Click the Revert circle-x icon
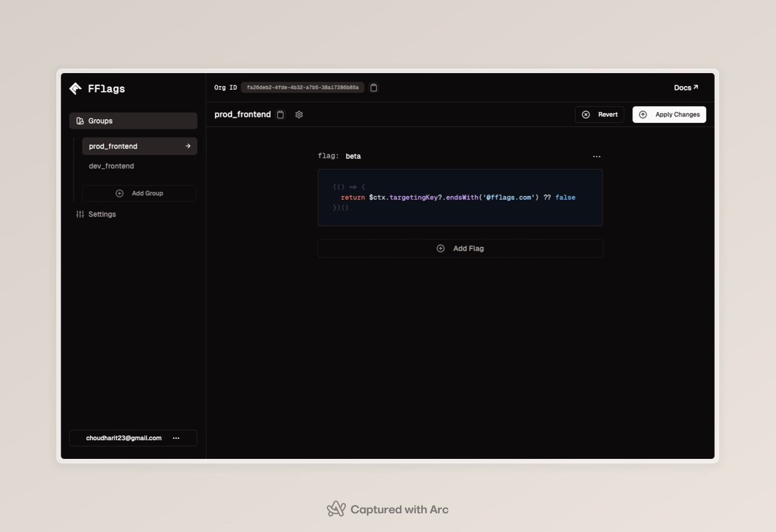776x532 pixels. [585, 114]
